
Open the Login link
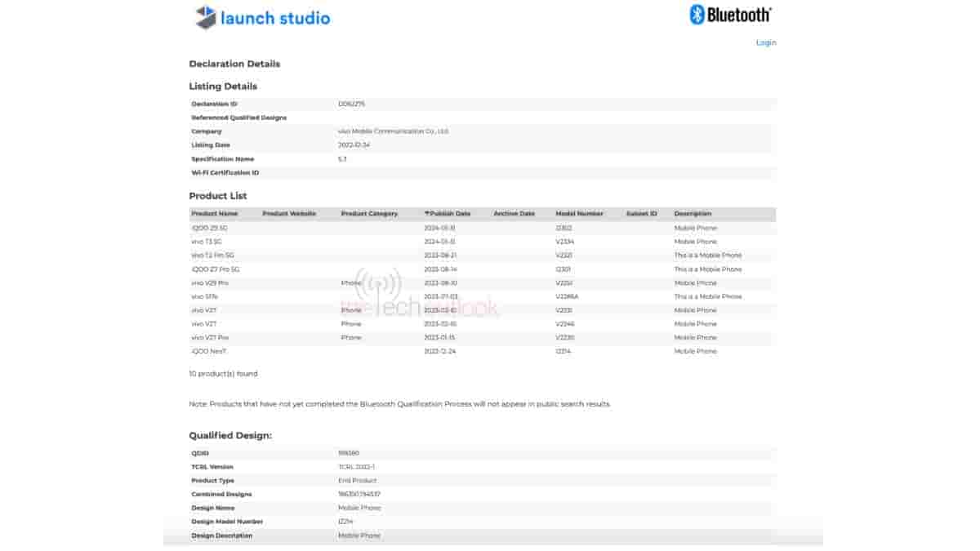765,42
